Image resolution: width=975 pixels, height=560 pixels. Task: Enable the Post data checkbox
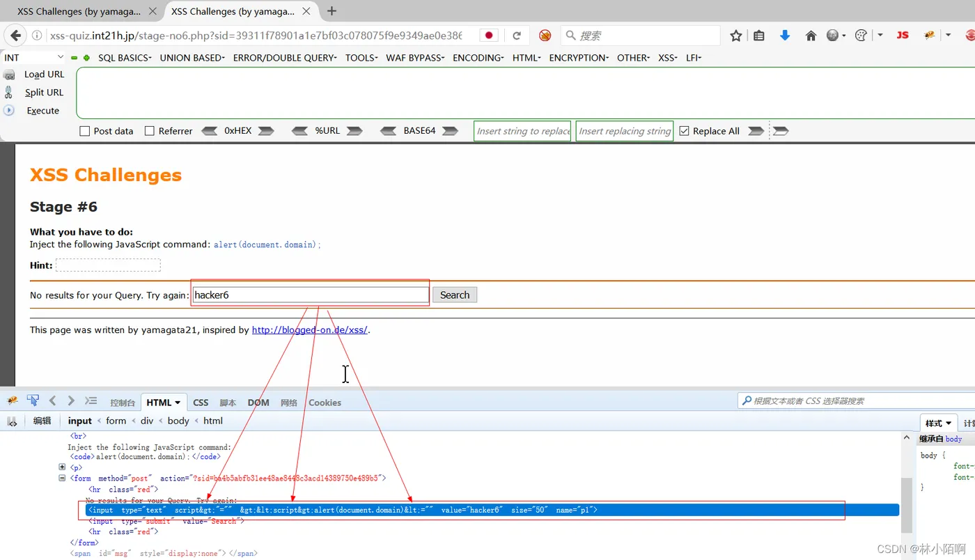coord(85,131)
